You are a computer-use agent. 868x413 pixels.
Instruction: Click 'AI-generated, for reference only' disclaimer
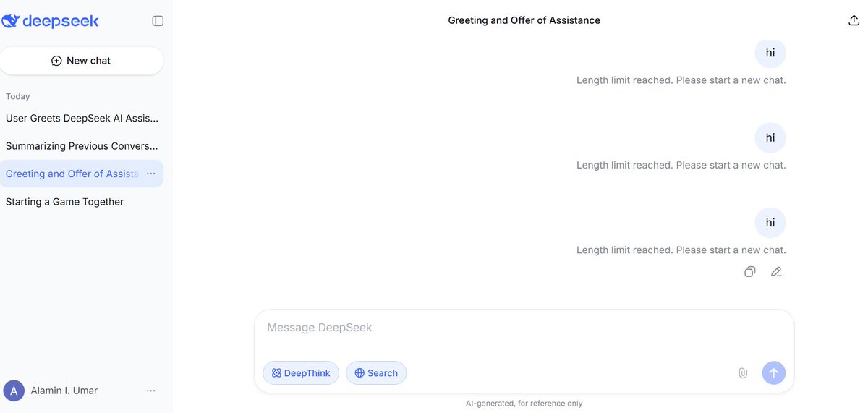pos(524,404)
